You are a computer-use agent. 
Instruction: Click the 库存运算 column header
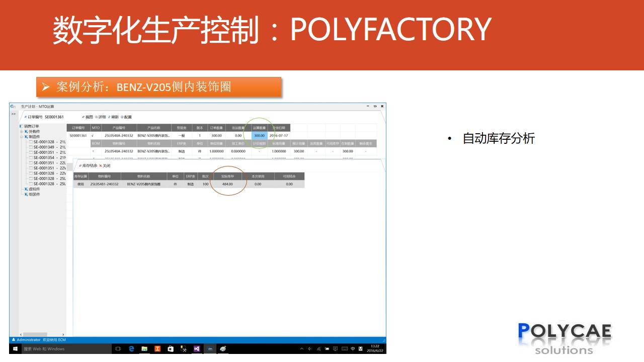coord(81,176)
